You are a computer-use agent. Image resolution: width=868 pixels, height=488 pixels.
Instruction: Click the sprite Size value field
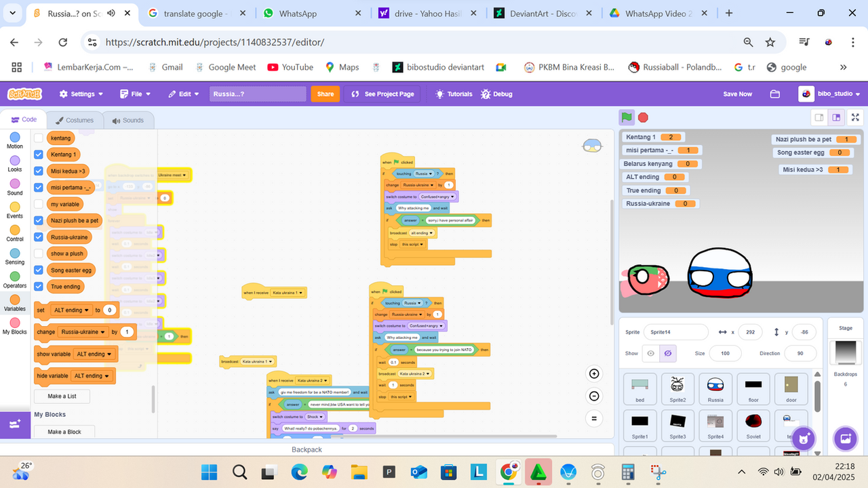click(x=726, y=353)
